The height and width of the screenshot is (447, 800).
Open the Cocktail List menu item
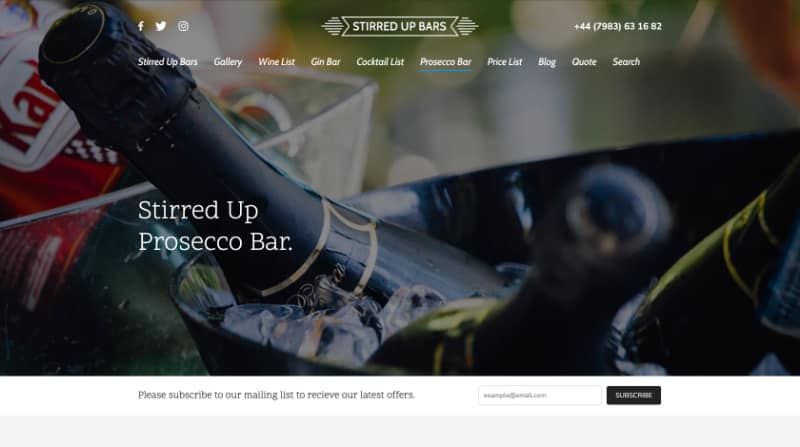[x=380, y=62]
